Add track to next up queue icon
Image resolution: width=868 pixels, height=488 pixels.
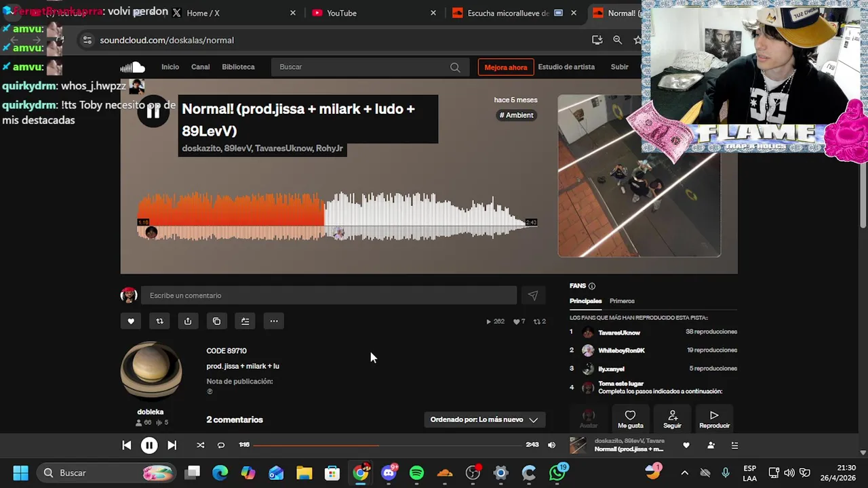coord(245,321)
